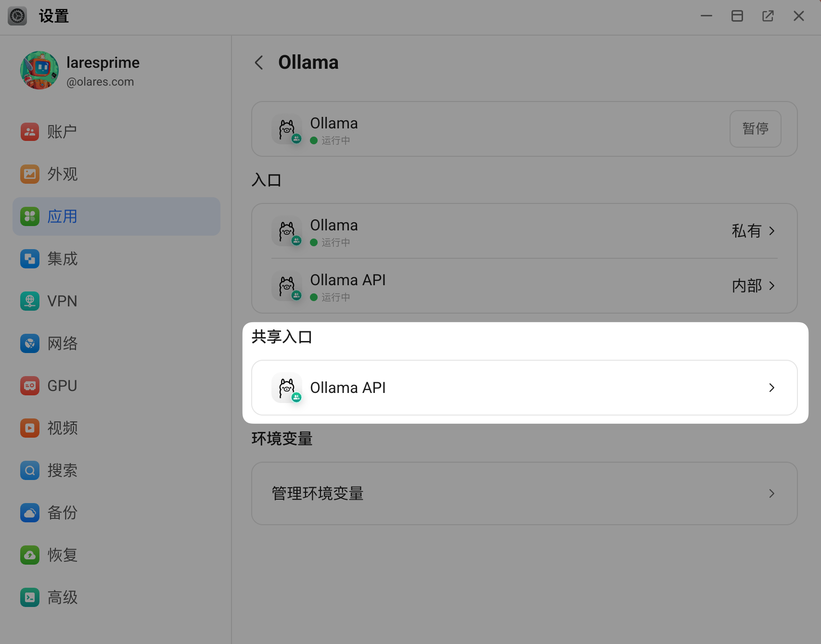Viewport: 821px width, 644px height.
Task: Click shared Ollama API llama icon
Action: pos(287,388)
